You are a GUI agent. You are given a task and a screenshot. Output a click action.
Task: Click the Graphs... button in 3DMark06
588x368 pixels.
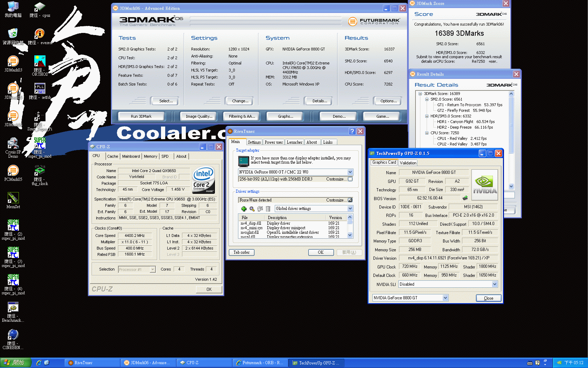coord(286,116)
